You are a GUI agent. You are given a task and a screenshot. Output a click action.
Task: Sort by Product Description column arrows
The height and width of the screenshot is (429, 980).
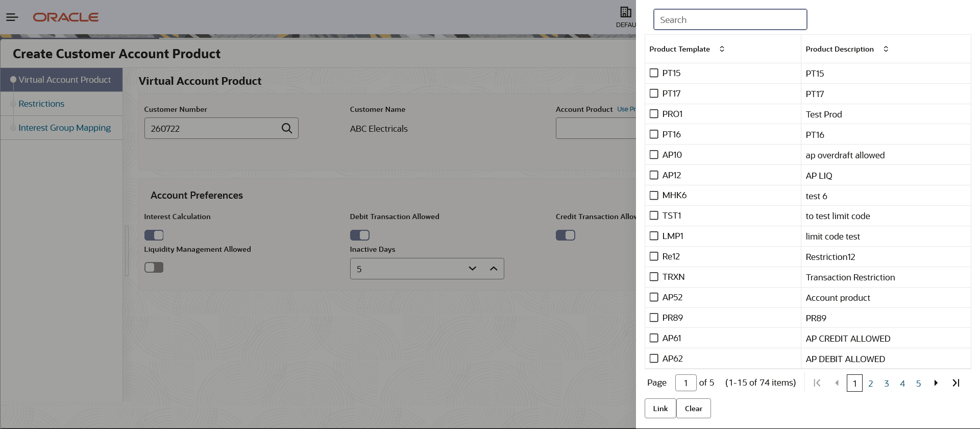click(886, 49)
